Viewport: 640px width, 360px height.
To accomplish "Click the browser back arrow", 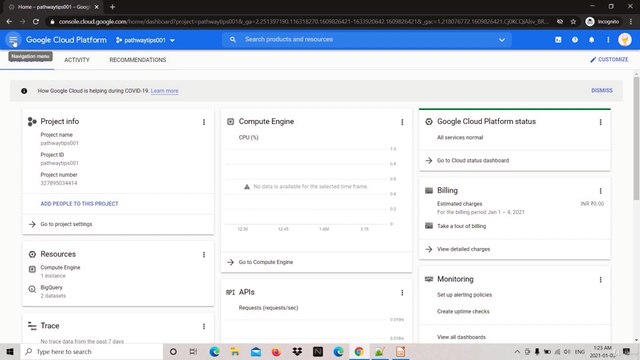I will [9, 21].
